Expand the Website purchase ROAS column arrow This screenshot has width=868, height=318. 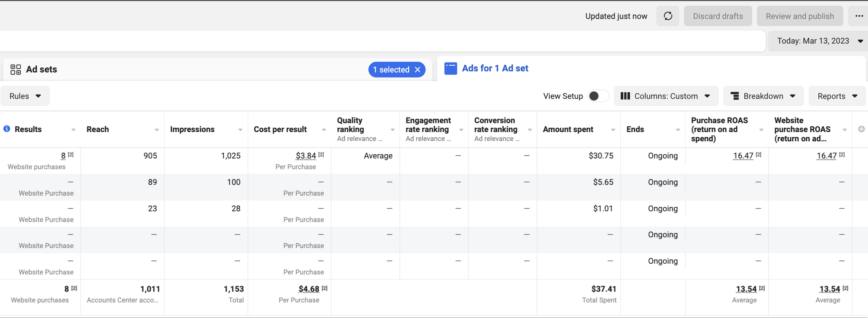[x=845, y=130]
